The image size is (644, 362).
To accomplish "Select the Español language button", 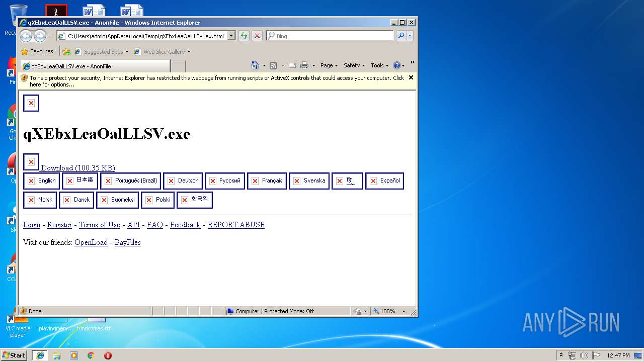I will 385,180.
